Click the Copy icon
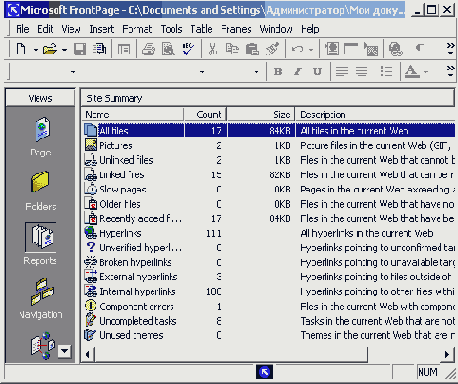This screenshot has height=384, width=458. coord(232,49)
